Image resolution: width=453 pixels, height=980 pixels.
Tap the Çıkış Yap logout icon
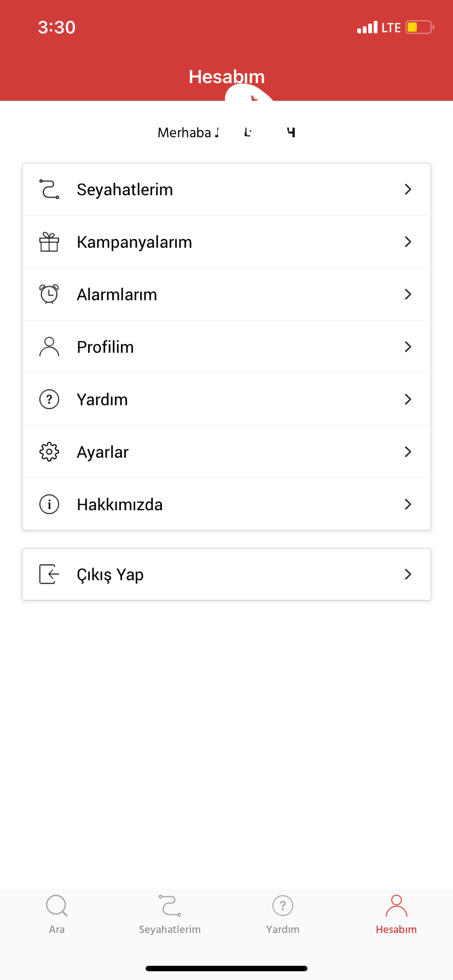point(49,574)
